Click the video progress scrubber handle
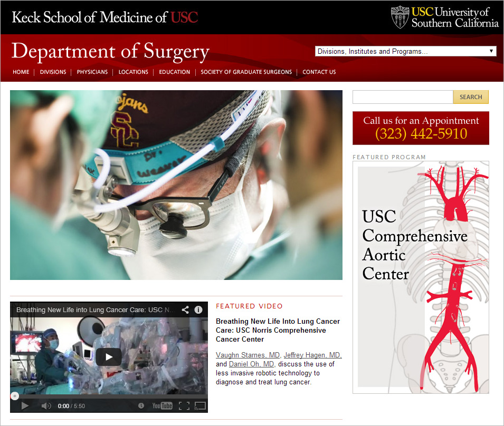The width and height of the screenshot is (504, 426). [x=14, y=396]
